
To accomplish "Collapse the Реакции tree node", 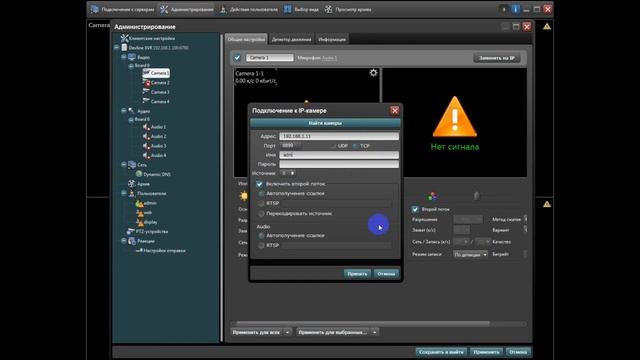I will coord(124,241).
